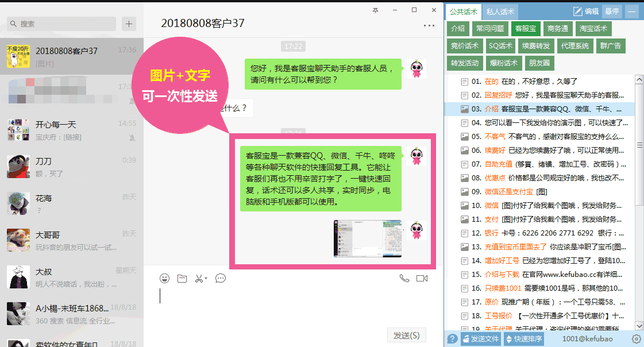Select script 08. 优惠点

pos(539,178)
